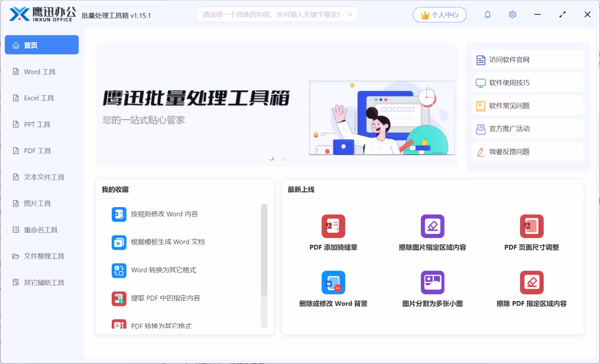Viewport: 600px width, 364px height.
Task: Maximize the application window
Action: [x=563, y=15]
